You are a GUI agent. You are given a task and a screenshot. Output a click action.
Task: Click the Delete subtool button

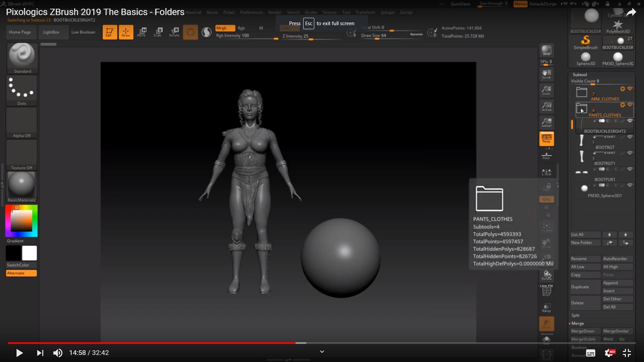click(x=585, y=303)
